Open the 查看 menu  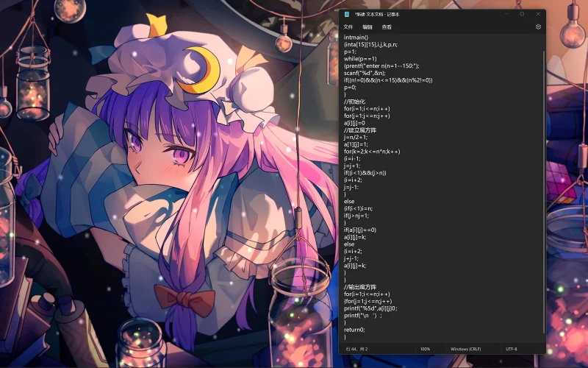click(387, 27)
